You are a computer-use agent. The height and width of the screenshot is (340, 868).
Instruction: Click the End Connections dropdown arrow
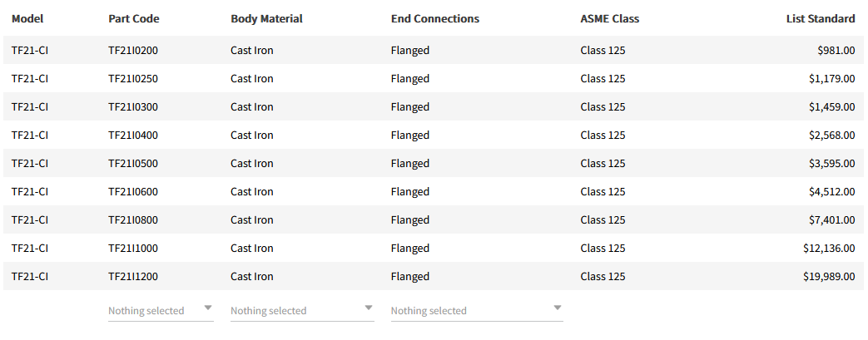pos(558,308)
